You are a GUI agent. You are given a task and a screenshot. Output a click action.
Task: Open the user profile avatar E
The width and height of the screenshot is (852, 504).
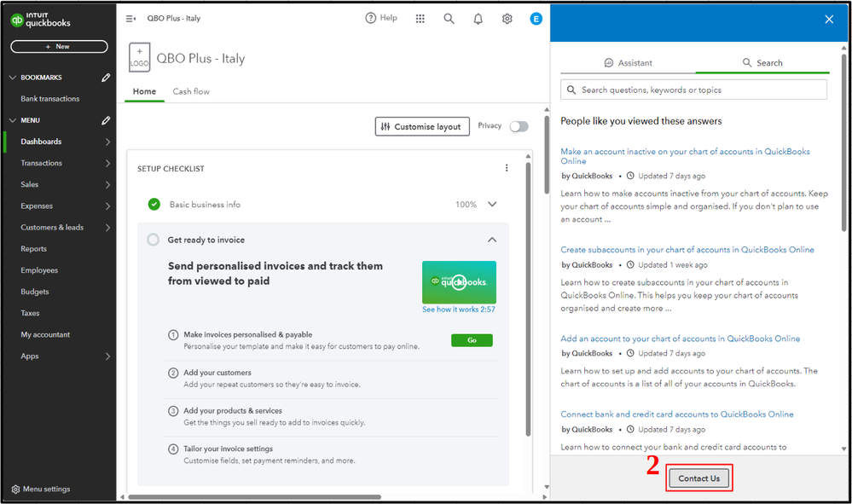click(x=536, y=19)
